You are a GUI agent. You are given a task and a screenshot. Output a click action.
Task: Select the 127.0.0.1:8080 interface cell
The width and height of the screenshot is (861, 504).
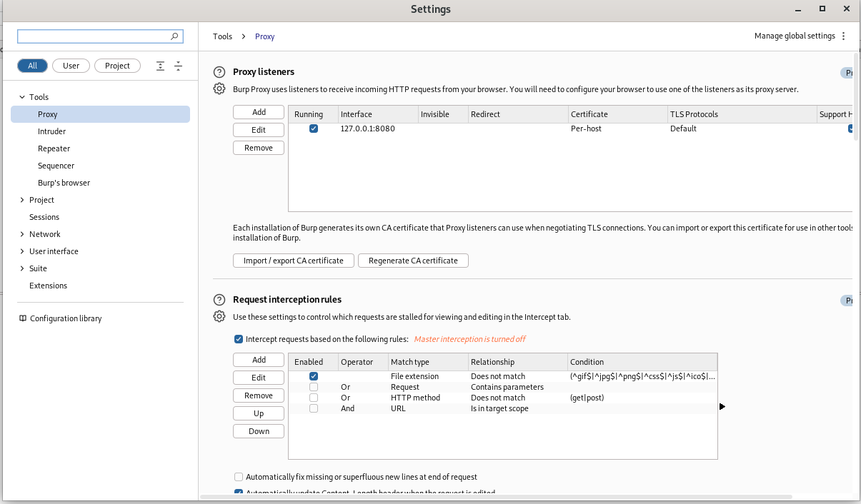coord(377,128)
